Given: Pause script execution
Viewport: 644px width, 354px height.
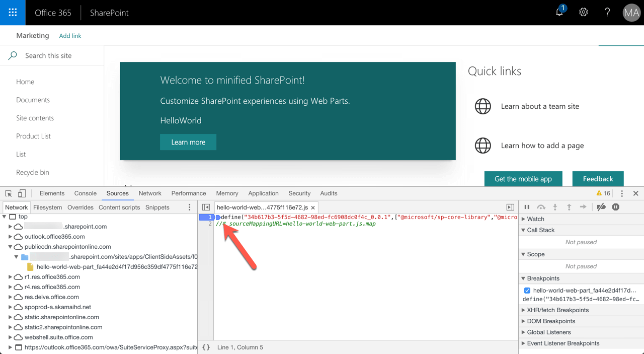Looking at the screenshot, I should point(527,207).
